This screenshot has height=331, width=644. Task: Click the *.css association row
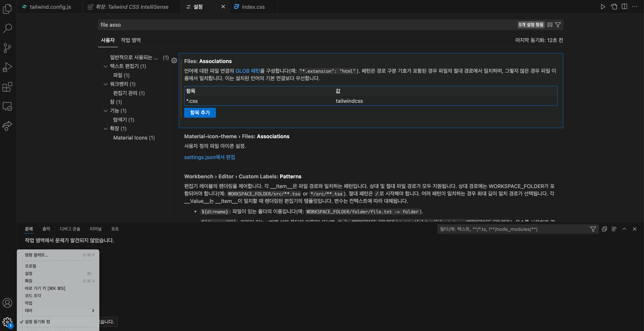(371, 101)
